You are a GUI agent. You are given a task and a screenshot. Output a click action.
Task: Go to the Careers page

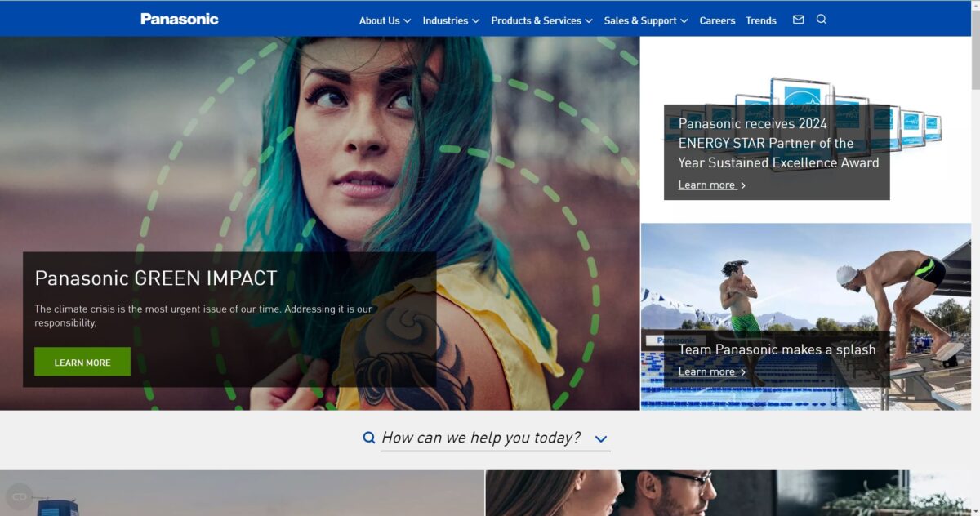point(717,20)
